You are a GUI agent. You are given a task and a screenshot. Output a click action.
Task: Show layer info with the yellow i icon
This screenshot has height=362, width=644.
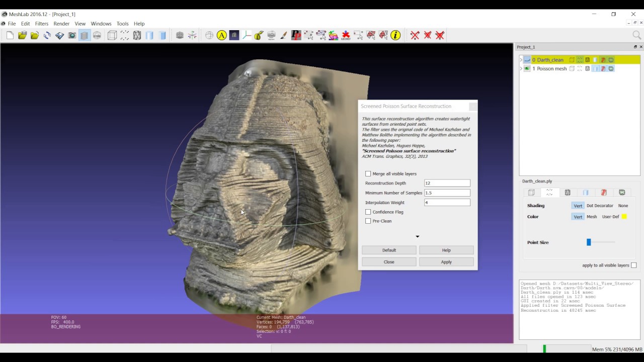click(x=396, y=35)
